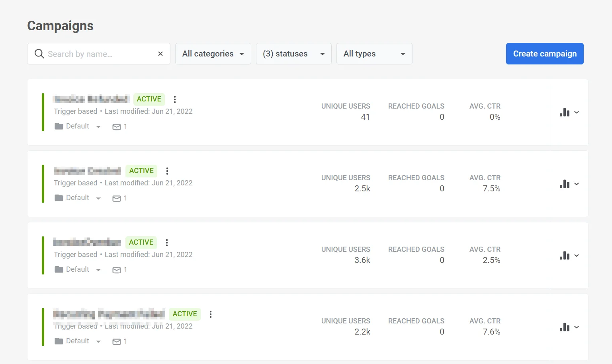
Task: Expand the Default folder dropdown on second campaign
Action: (x=98, y=198)
